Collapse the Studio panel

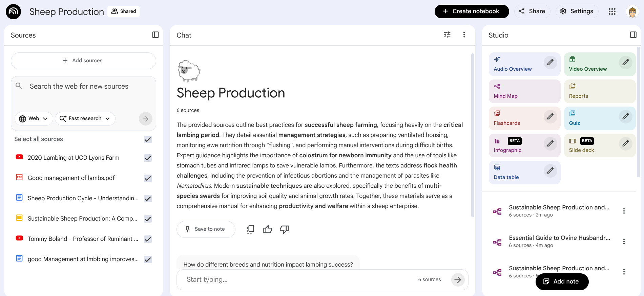click(633, 35)
